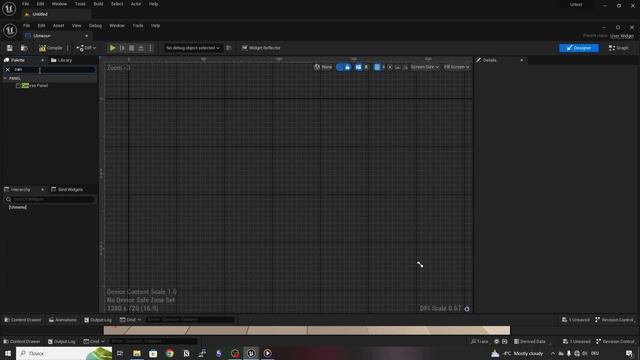Click the frame skip button beside Play
This screenshot has width=640, height=360.
coord(122,48)
